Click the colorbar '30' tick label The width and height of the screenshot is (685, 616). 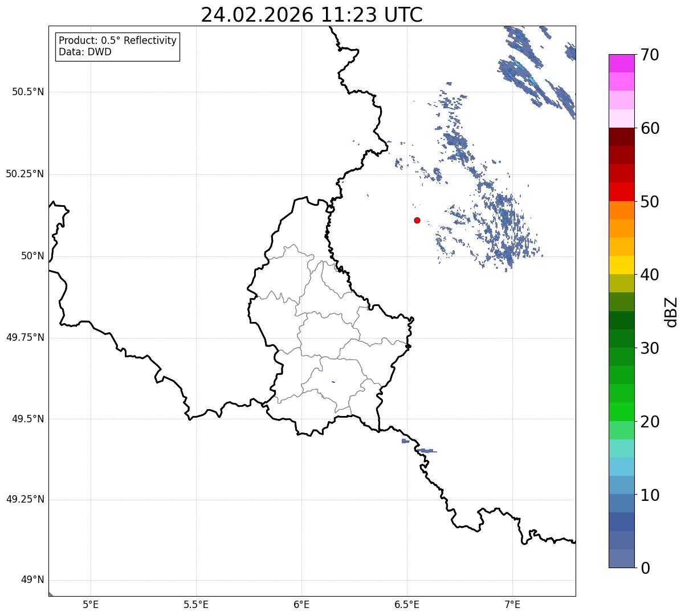point(650,348)
